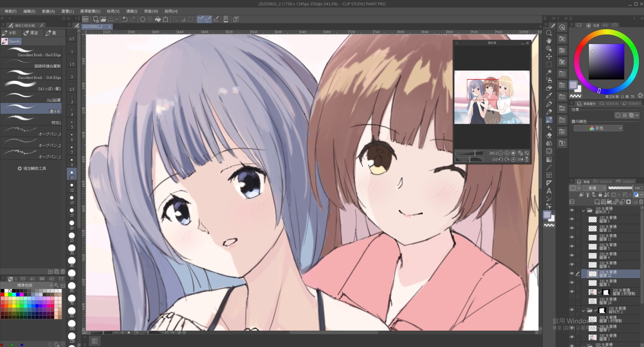644x347 pixels.
Task: Click the Undo arrow in toolbar
Action: 125,19
